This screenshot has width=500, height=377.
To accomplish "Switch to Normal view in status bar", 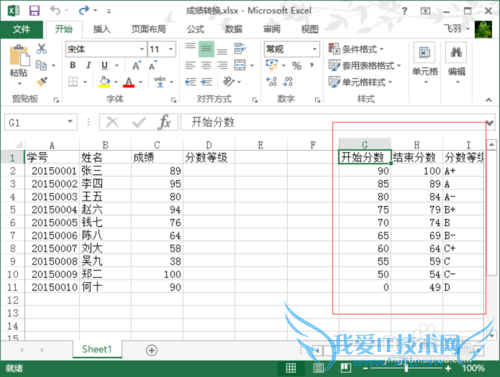I will [x=291, y=368].
